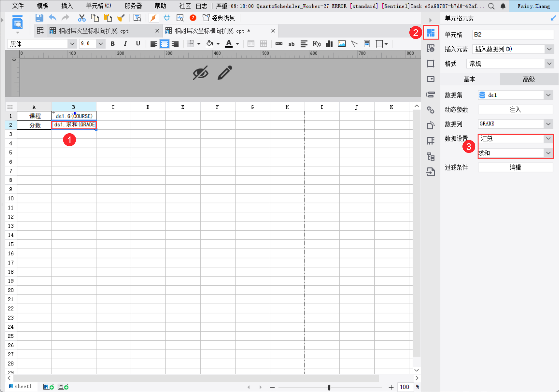Insert a formula with the F(x) icon
This screenshot has width=559, height=392.
(316, 44)
